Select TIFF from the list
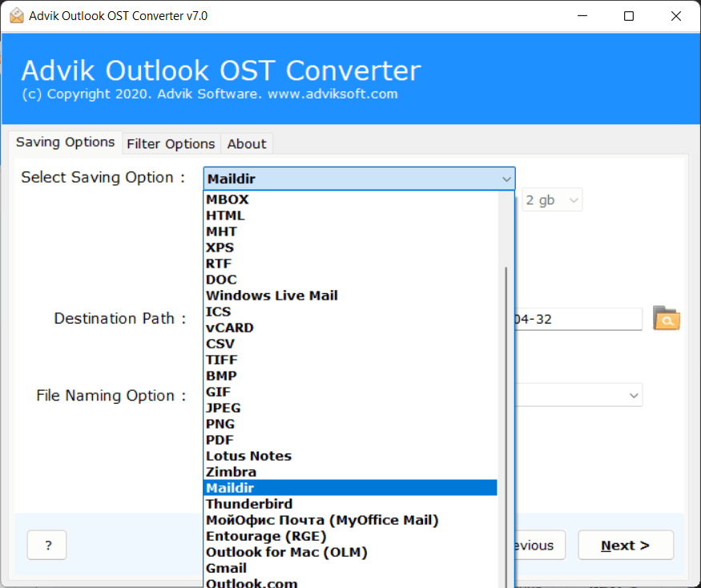The width and height of the screenshot is (701, 588). 350,360
